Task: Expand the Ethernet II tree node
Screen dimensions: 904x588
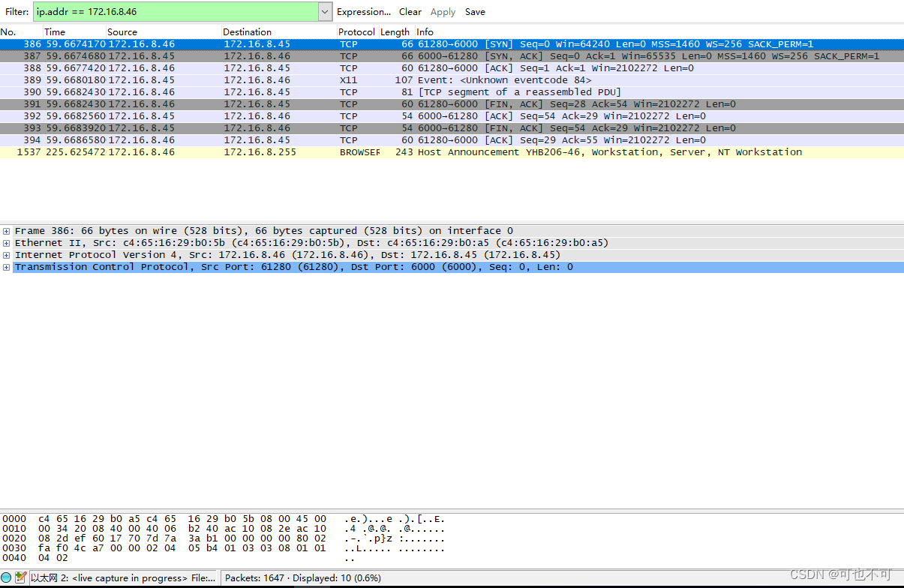Action: (6, 243)
